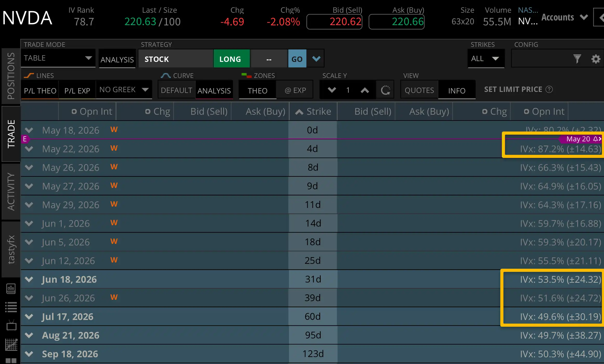The width and height of the screenshot is (604, 364).
Task: Click the purple E earnings marker
Action: [x=25, y=139]
